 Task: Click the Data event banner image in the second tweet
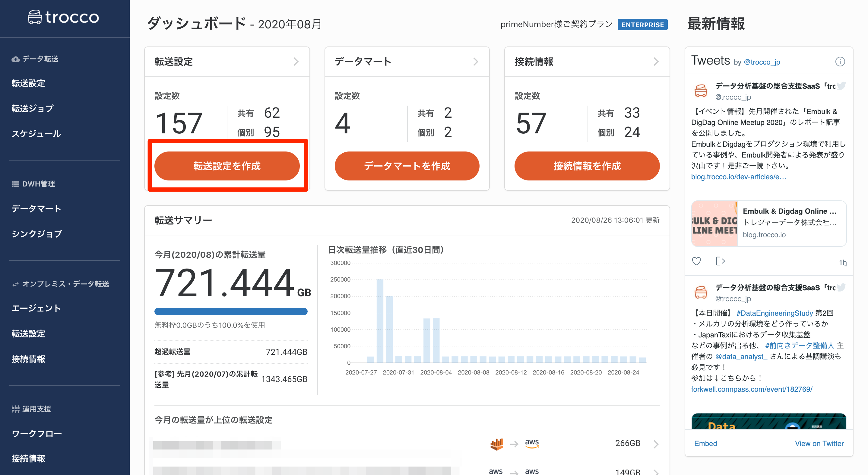768,421
